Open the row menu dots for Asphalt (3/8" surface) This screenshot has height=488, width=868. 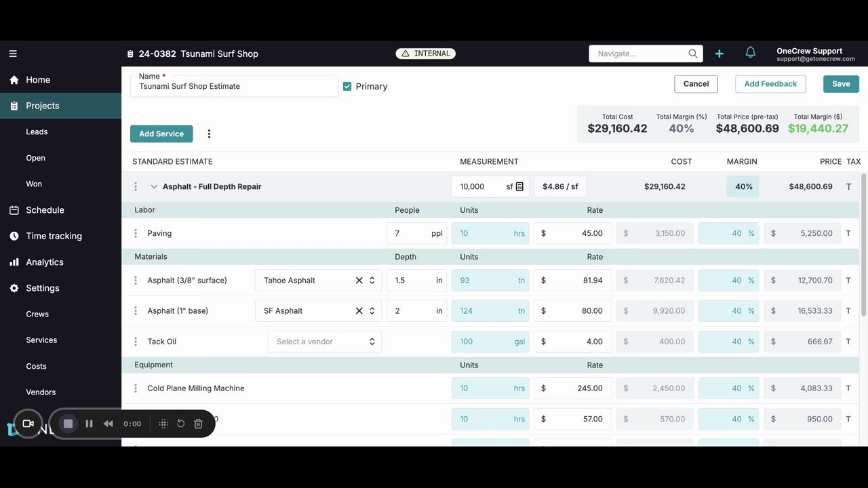(x=136, y=280)
